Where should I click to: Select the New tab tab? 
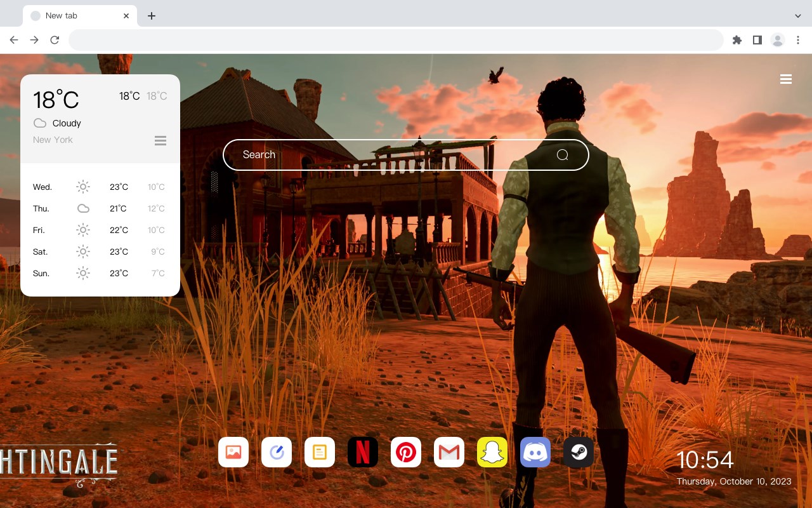pos(79,15)
